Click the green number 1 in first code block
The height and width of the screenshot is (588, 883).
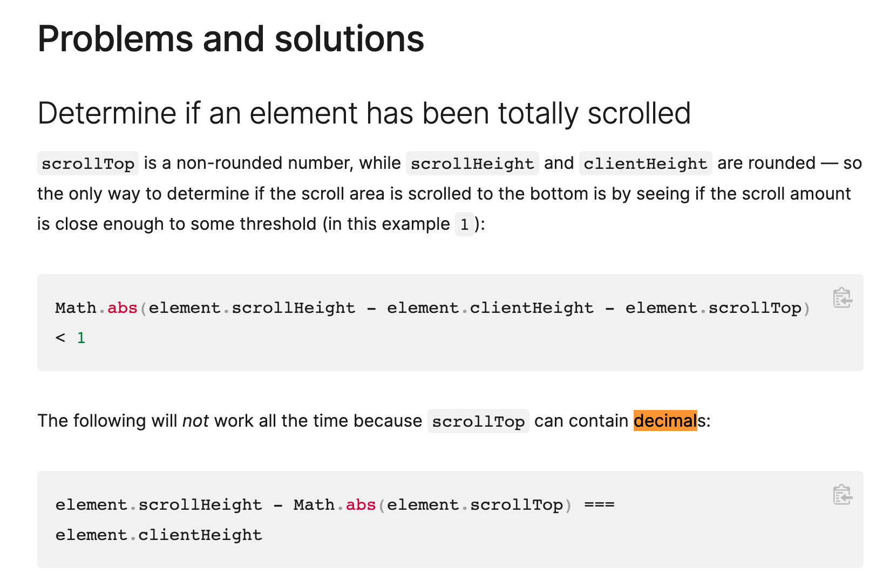81,338
